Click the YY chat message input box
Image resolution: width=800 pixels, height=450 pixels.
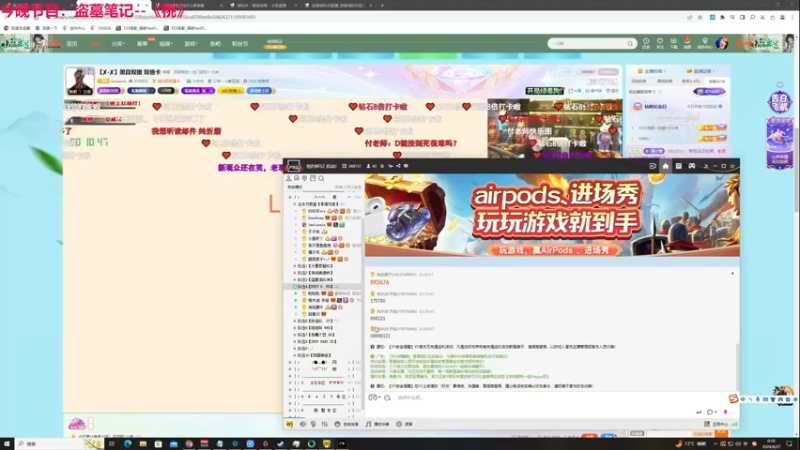[x=551, y=397]
